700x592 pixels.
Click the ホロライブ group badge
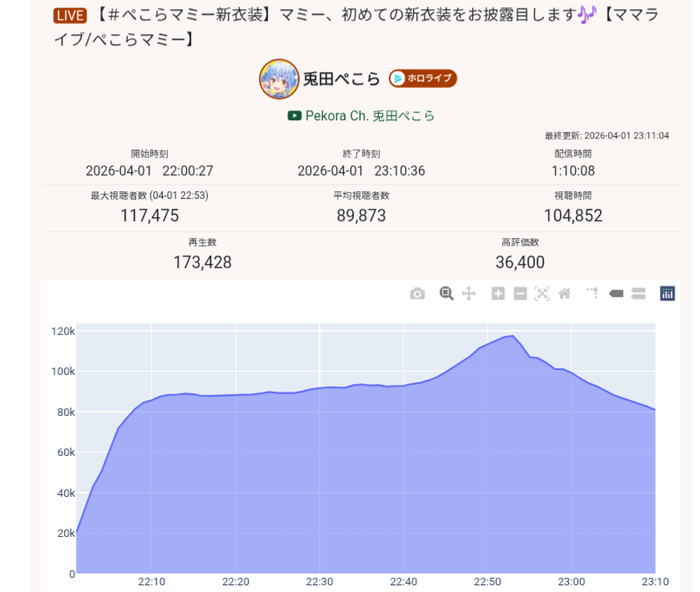point(422,78)
